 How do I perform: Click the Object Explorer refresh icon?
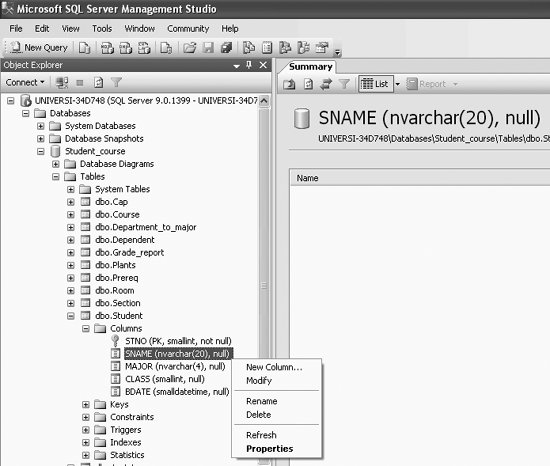[99, 83]
